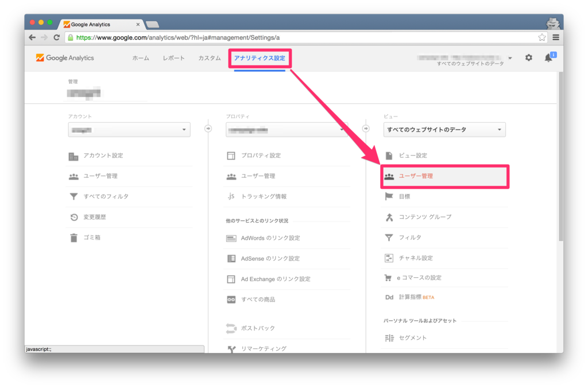This screenshot has height=388, width=588.
Task: Click the 目標 flag icon
Action: (389, 196)
